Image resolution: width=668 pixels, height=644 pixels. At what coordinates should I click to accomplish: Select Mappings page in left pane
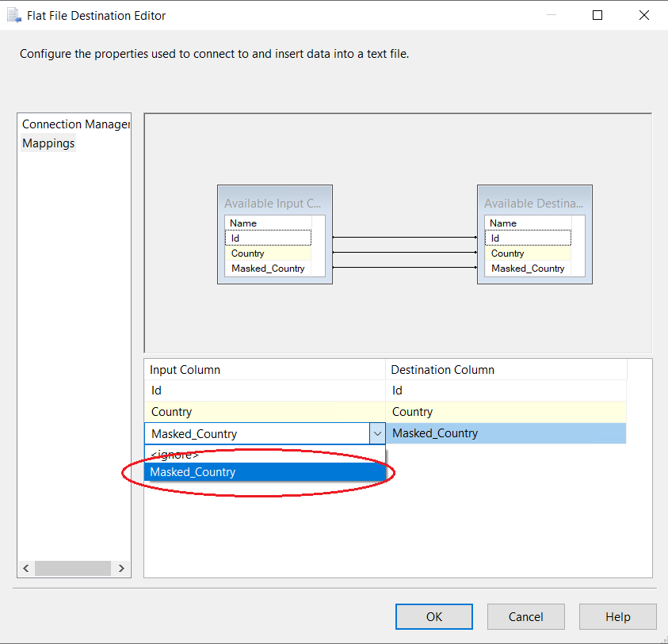[x=48, y=143]
